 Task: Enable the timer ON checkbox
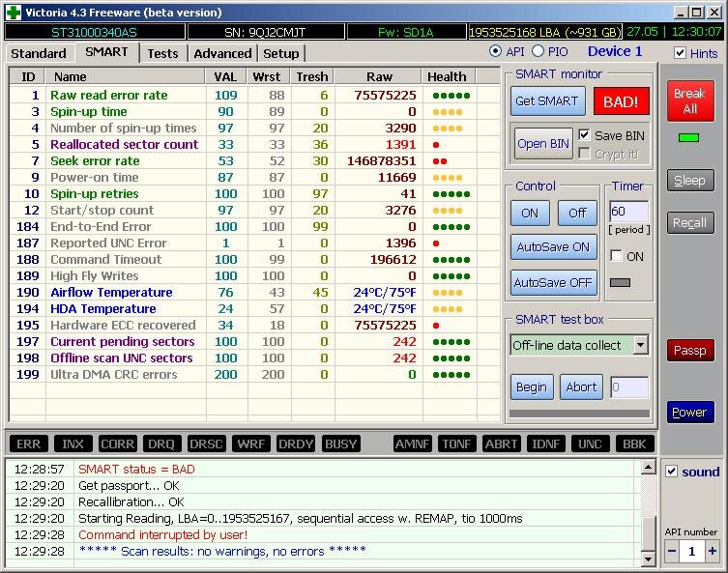click(616, 256)
